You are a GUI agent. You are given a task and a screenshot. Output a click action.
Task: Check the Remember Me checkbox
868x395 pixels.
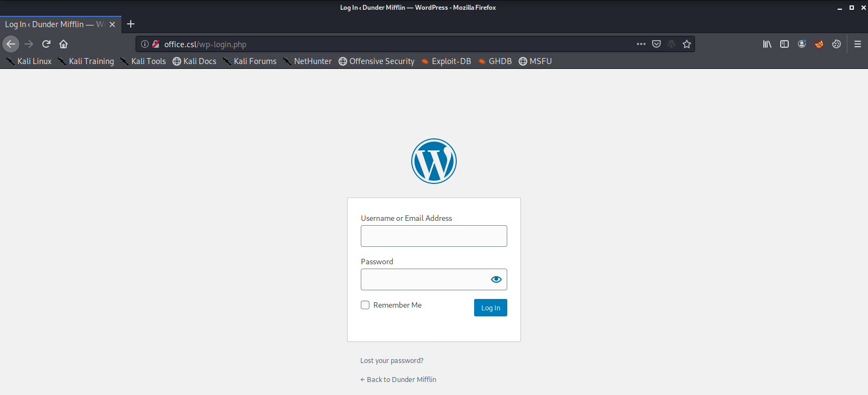click(x=365, y=305)
